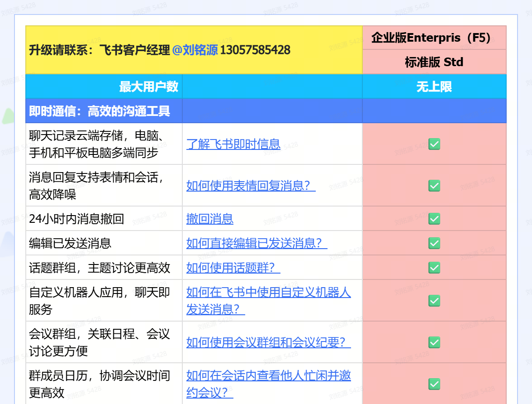Select cell 话题群组,主题讨论更高效
The width and height of the screenshot is (532, 404).
pos(104,268)
